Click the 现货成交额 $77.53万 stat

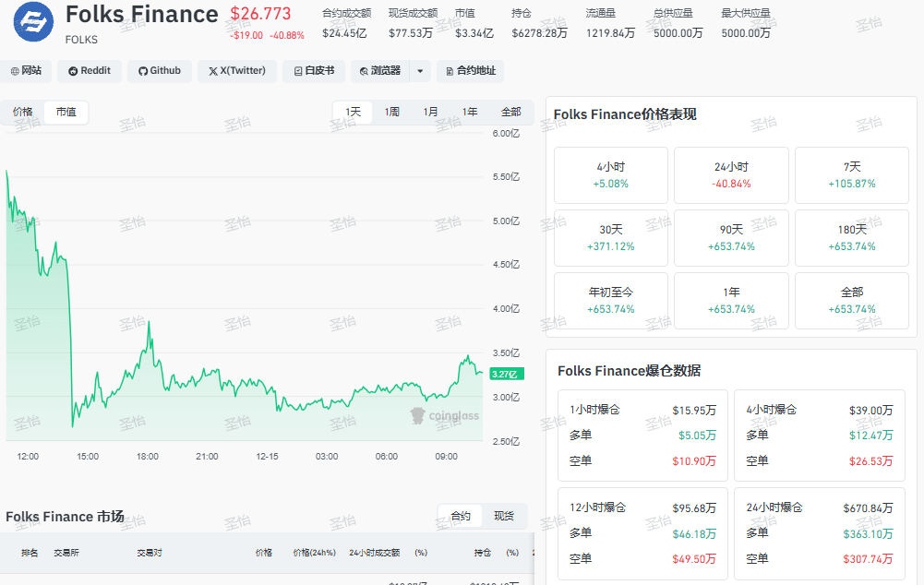click(x=413, y=24)
